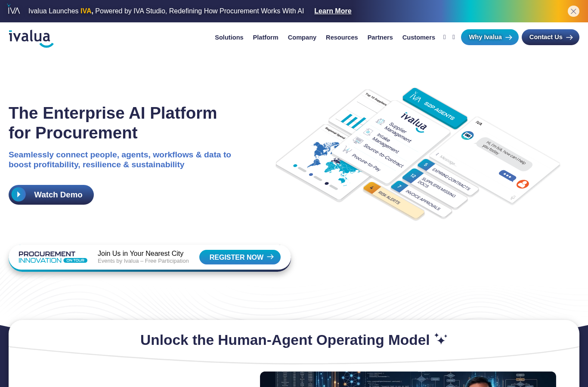Click the Register Now button
Viewport: 588px width, 387px height.
pos(240,257)
